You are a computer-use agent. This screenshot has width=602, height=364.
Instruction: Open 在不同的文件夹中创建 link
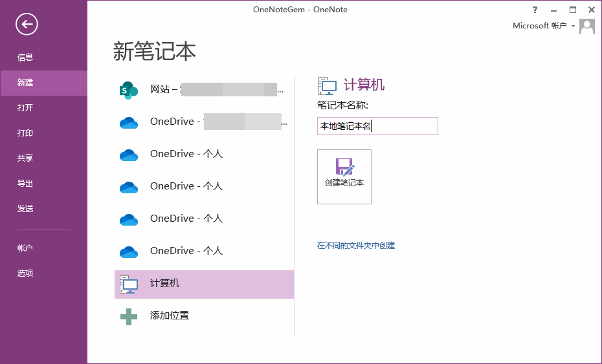coord(356,246)
